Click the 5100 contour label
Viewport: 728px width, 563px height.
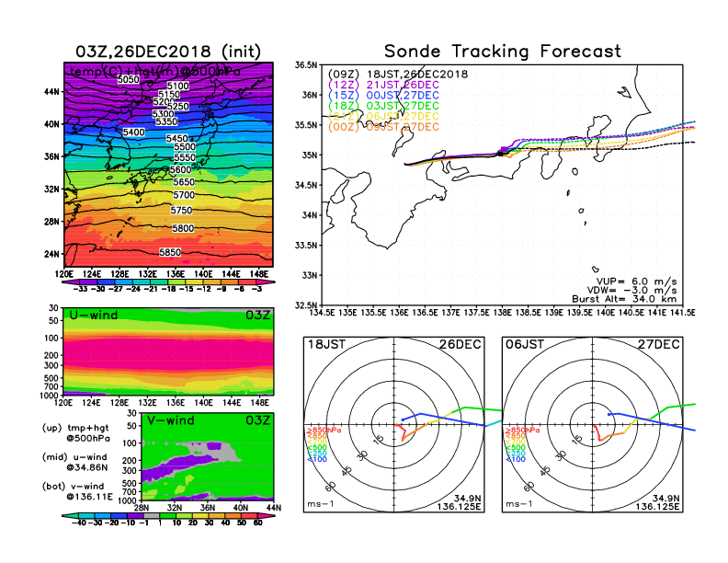click(x=177, y=86)
